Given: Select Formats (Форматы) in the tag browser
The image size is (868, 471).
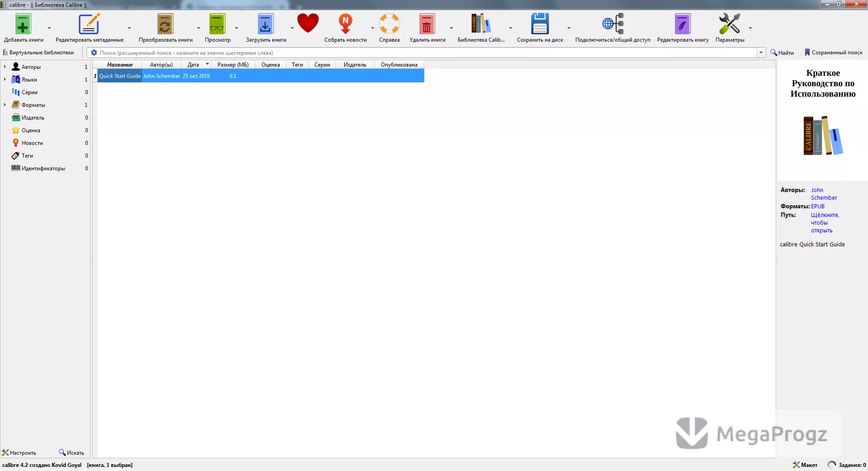Looking at the screenshot, I should [33, 105].
